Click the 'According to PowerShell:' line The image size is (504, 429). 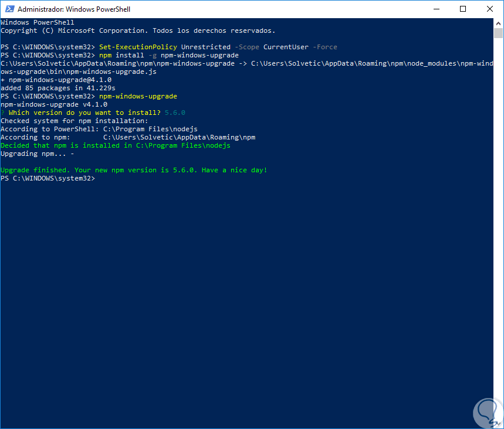99,129
